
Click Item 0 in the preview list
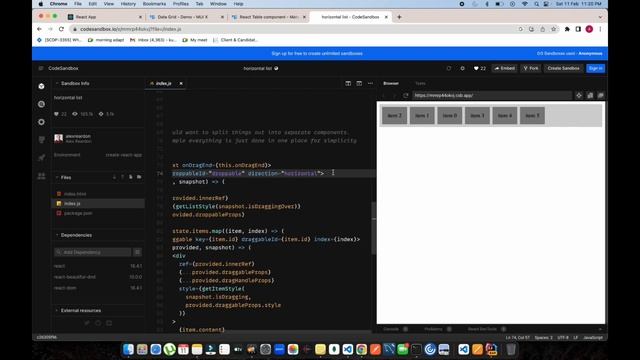(x=450, y=116)
